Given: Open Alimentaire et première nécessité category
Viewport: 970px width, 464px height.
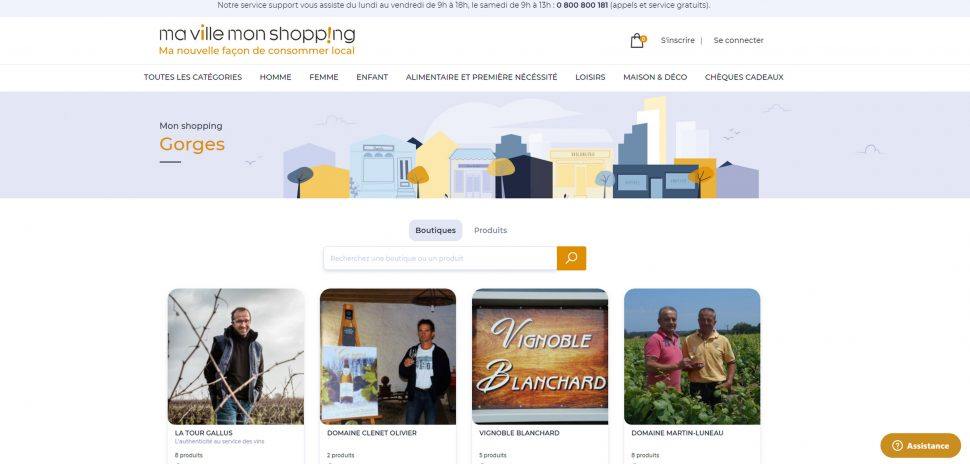Looking at the screenshot, I should tap(481, 77).
